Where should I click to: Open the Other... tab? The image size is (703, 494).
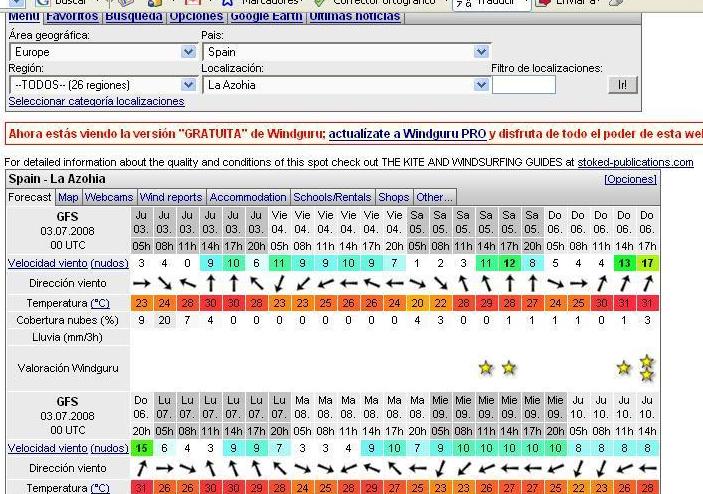pyautogui.click(x=434, y=197)
